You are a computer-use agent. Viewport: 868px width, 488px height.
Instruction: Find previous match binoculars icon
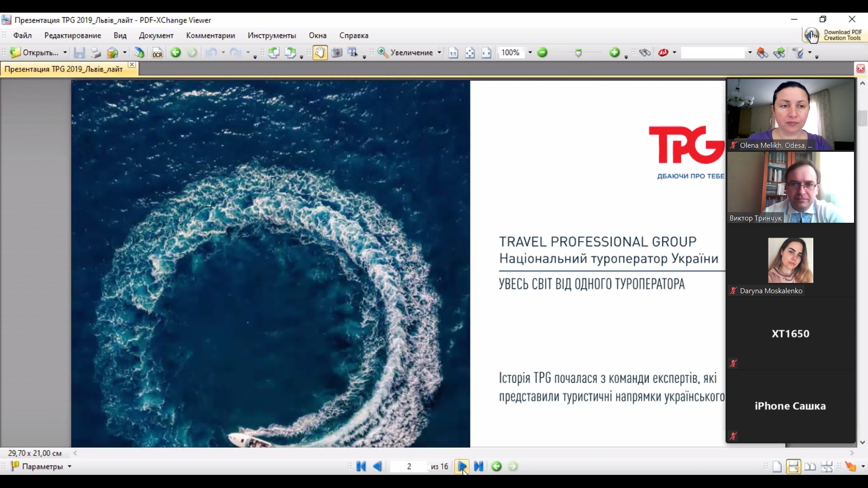tap(763, 52)
